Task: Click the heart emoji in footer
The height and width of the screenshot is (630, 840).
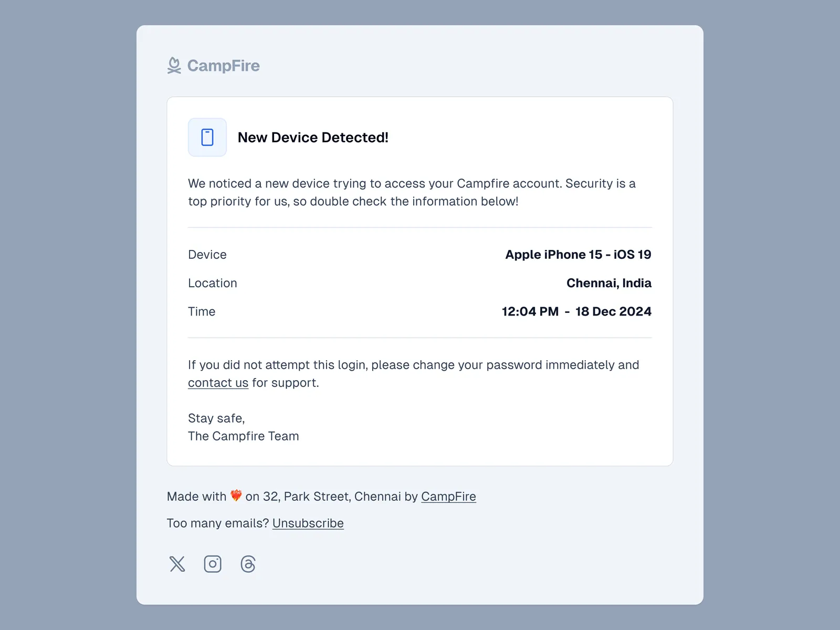Action: pyautogui.click(x=236, y=496)
